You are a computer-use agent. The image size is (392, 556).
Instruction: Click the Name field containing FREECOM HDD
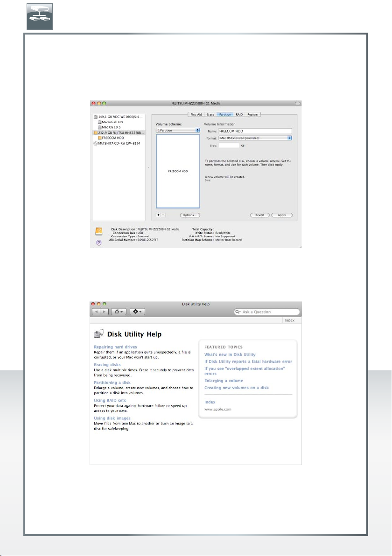pyautogui.click(x=255, y=131)
